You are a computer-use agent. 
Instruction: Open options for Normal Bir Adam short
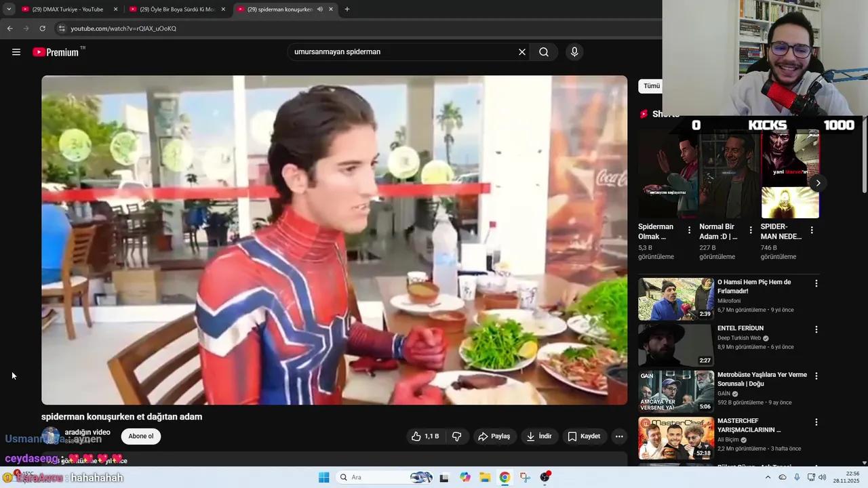pyautogui.click(x=750, y=230)
